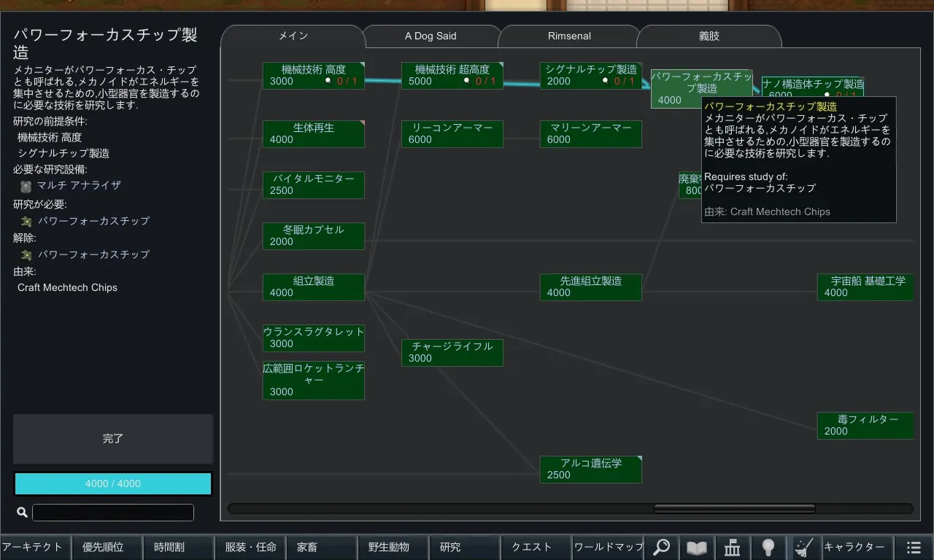
Task: Select the 冬眠カプセル research node
Action: (313, 236)
